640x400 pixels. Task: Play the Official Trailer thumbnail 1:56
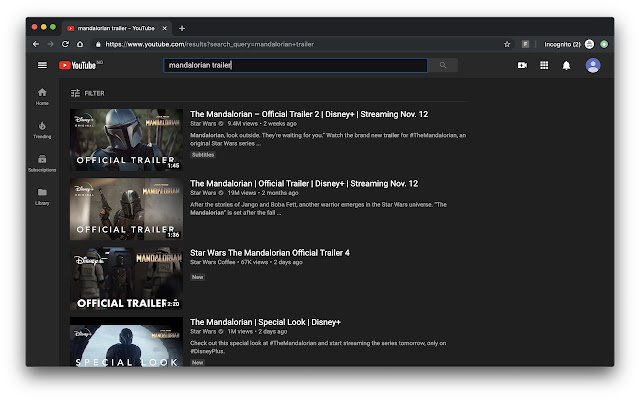coord(126,209)
